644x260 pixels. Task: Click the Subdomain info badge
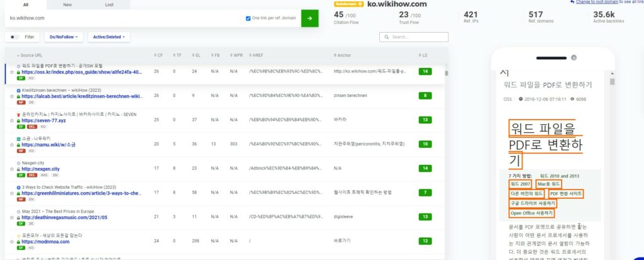(x=348, y=4)
